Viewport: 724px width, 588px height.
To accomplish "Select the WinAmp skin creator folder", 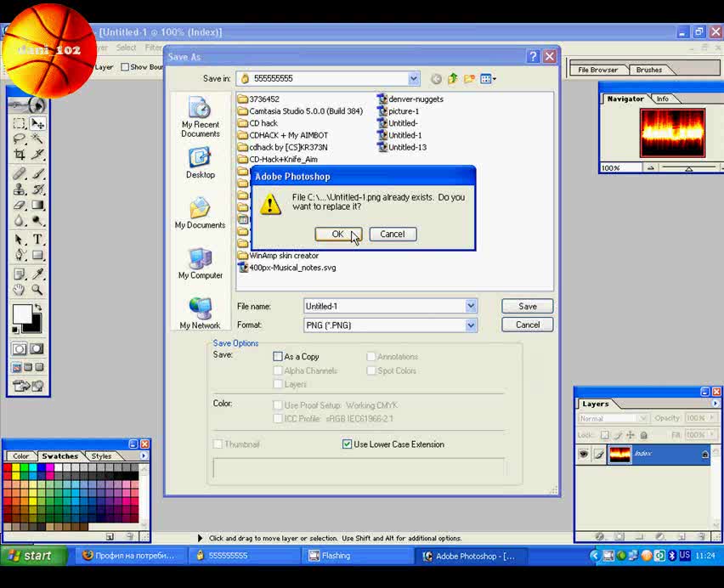I will tap(279, 256).
